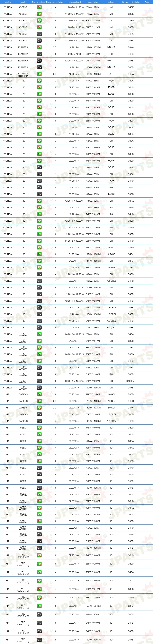This screenshot has width=153, height=644.
Task: Click the '07.2013 ->' production date cell
Action: click(x=74, y=581)
